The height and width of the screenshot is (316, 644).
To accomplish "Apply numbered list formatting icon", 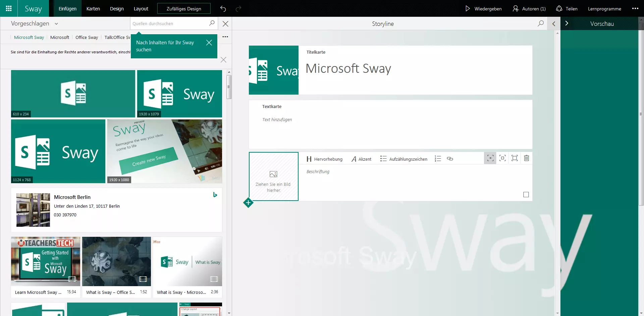I will pos(438,159).
